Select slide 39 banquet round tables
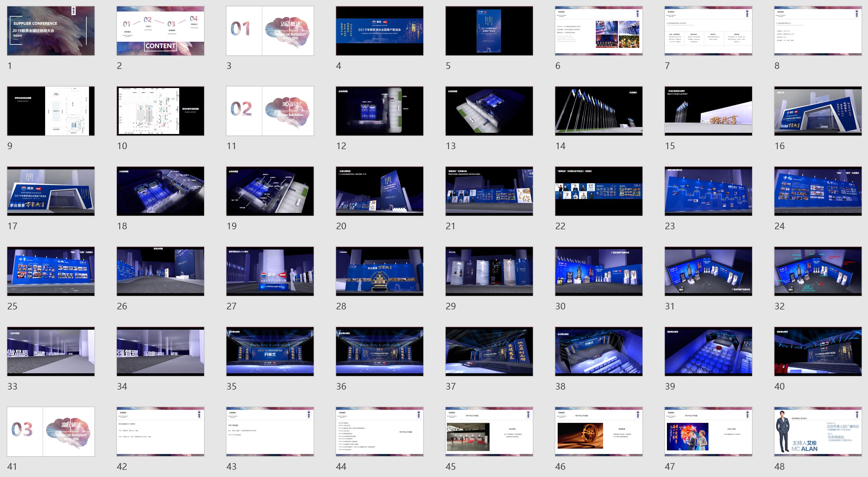The image size is (868, 477). click(708, 351)
